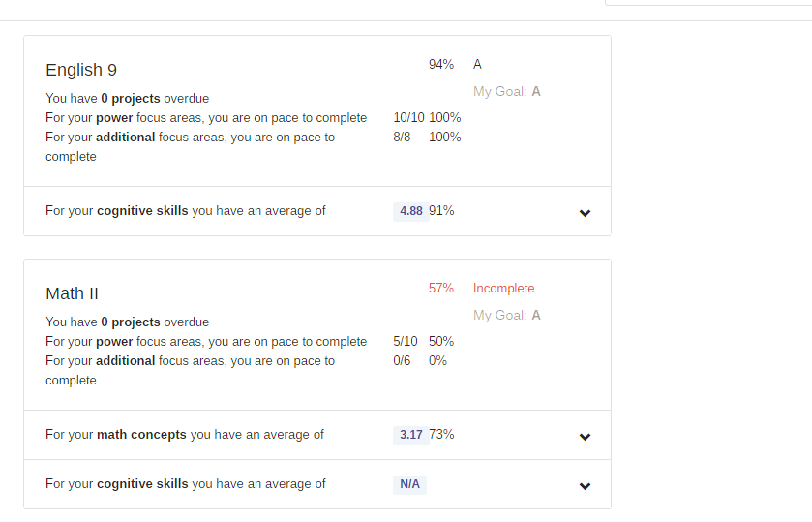812x522 pixels.
Task: Click the 73% math concepts percentage
Action: coord(442,435)
